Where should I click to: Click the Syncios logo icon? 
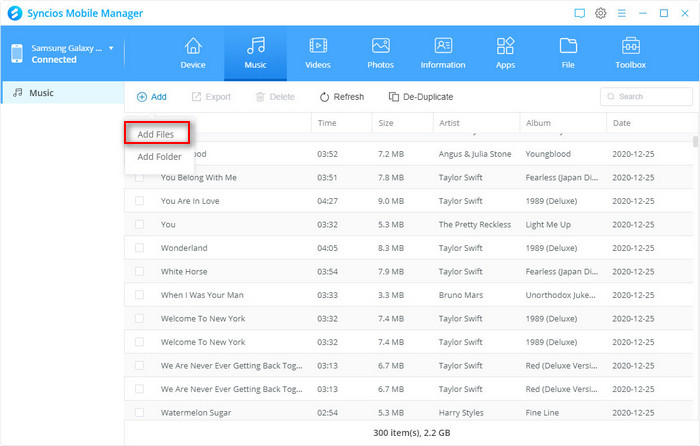(x=15, y=13)
